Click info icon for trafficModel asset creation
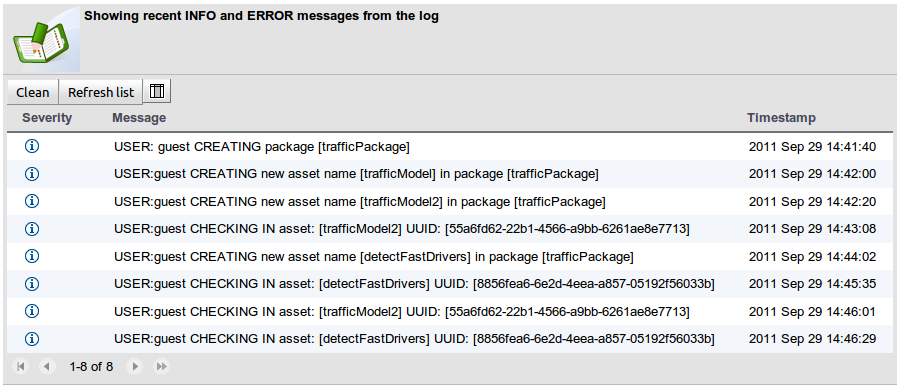 tap(32, 174)
